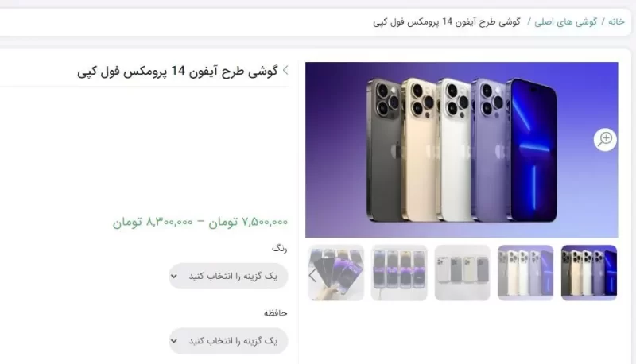This screenshot has width=636, height=364.
Task: Select the first thumbnail with dark blue background
Action: 589,273
